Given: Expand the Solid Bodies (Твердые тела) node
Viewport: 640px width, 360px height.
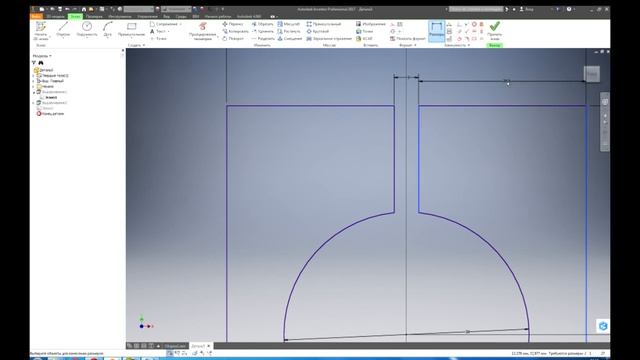Looking at the screenshot, I should tap(33, 76).
